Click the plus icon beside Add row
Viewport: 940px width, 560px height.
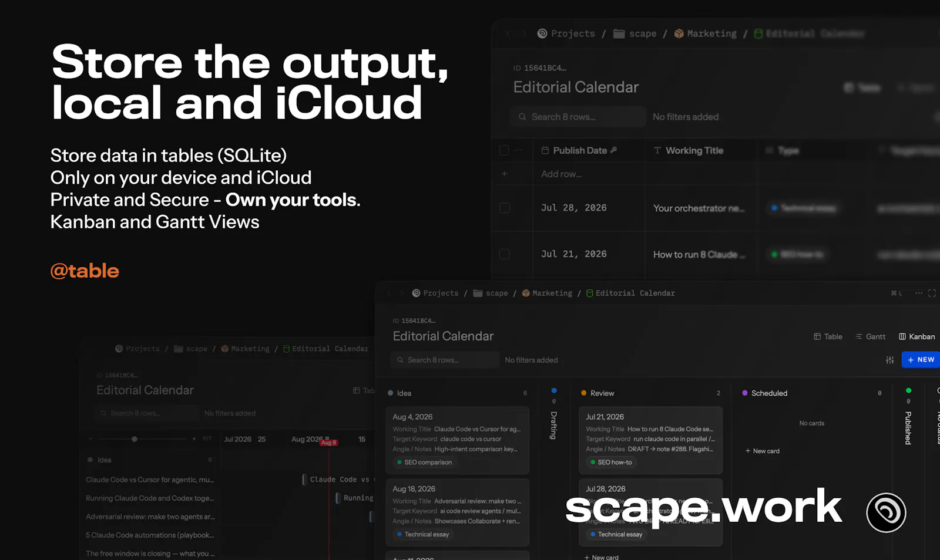pos(504,174)
